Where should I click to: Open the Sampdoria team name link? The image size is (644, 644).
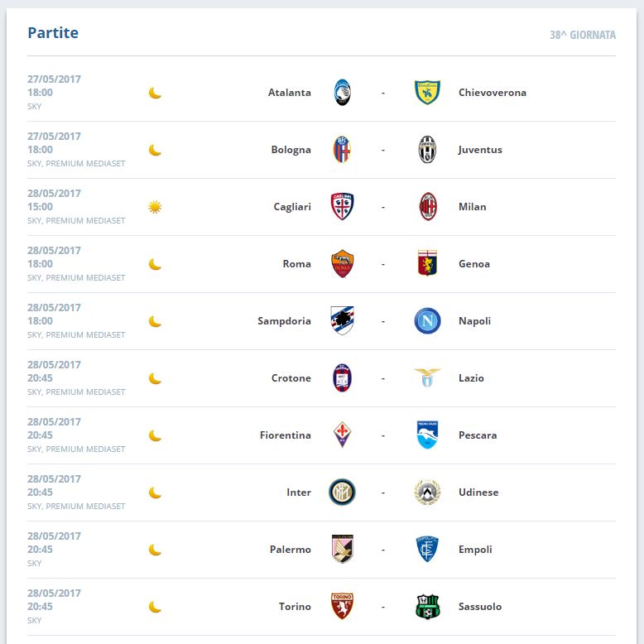click(284, 321)
